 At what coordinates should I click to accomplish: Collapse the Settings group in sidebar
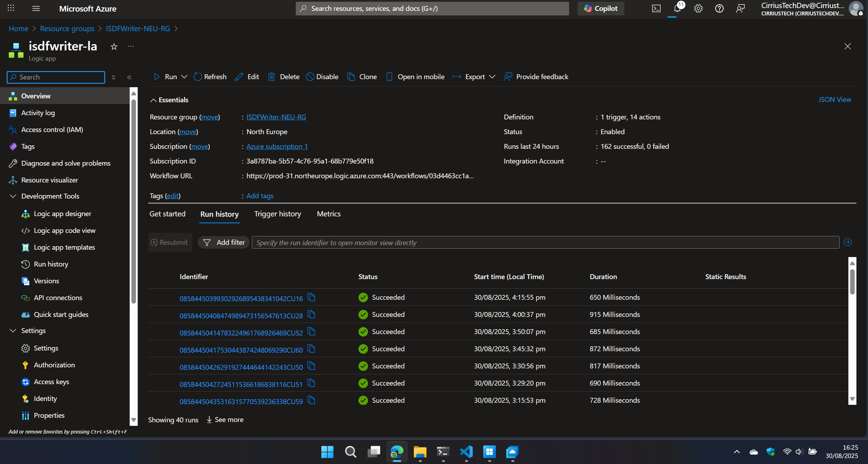pos(13,331)
